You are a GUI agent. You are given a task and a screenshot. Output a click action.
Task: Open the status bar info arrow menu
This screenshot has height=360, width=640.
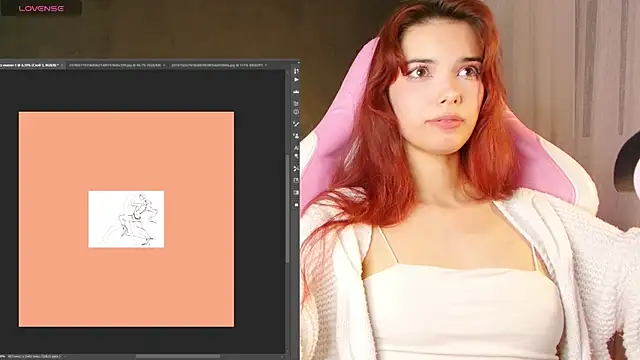(x=65, y=357)
